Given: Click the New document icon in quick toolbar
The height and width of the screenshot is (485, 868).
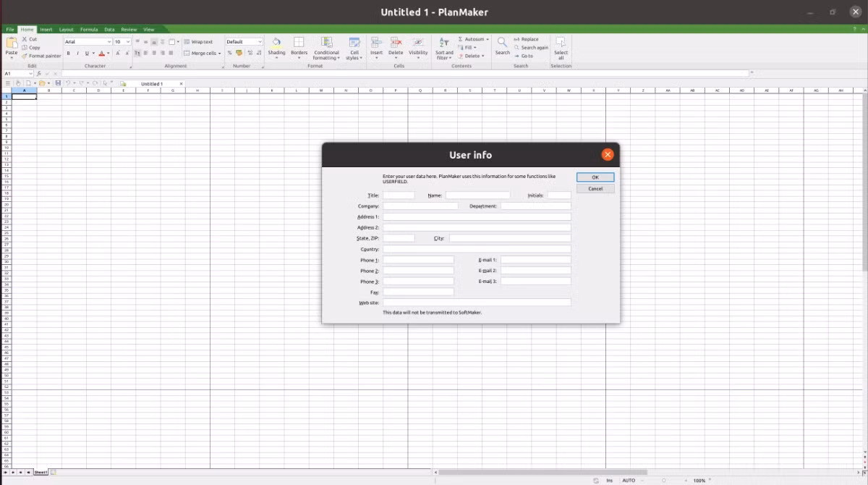Looking at the screenshot, I should pos(28,84).
